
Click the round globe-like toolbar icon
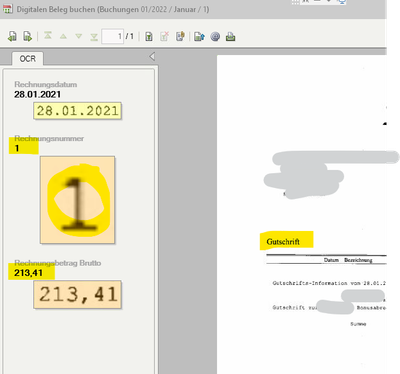215,36
